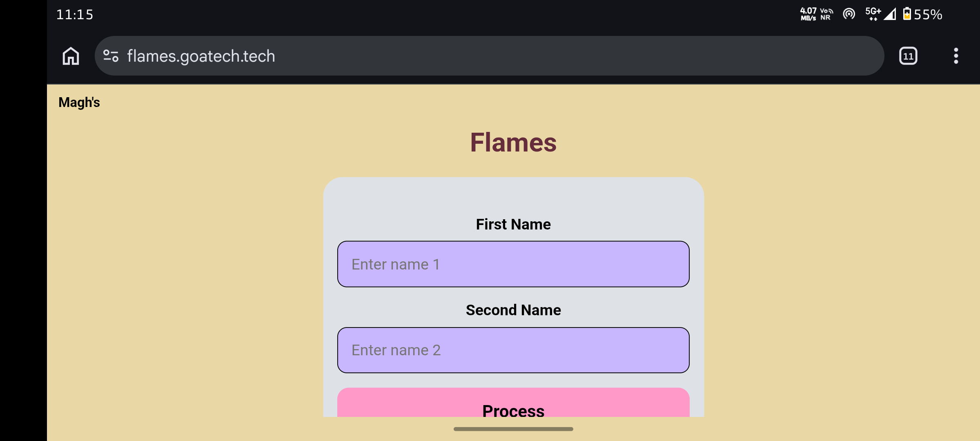Viewport: 980px width, 441px height.
Task: Tap the bottom gesture navigation handle
Action: [x=513, y=429]
